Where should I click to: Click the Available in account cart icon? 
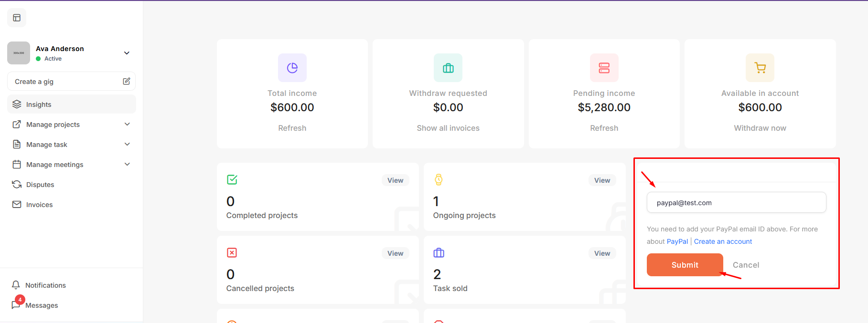(x=760, y=68)
